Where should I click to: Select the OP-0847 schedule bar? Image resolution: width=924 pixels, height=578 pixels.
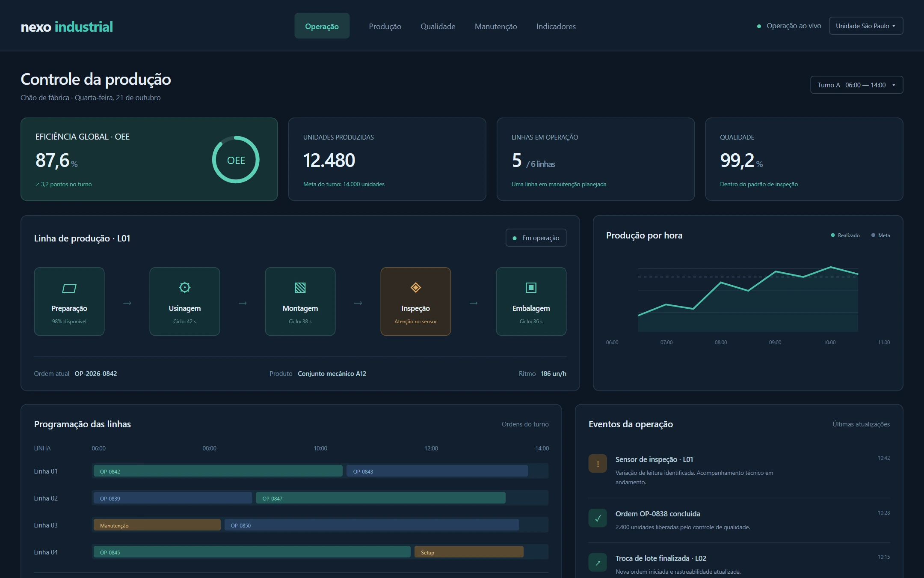pyautogui.click(x=381, y=498)
